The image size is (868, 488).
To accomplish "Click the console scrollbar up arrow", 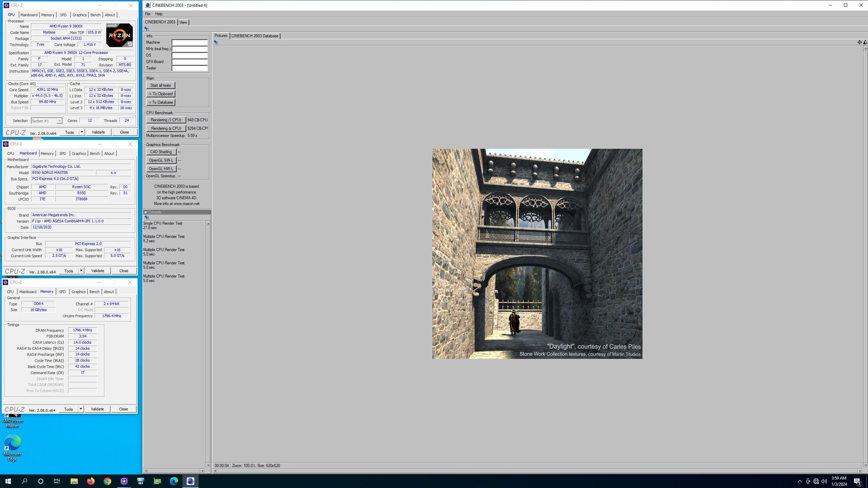I will [x=208, y=224].
